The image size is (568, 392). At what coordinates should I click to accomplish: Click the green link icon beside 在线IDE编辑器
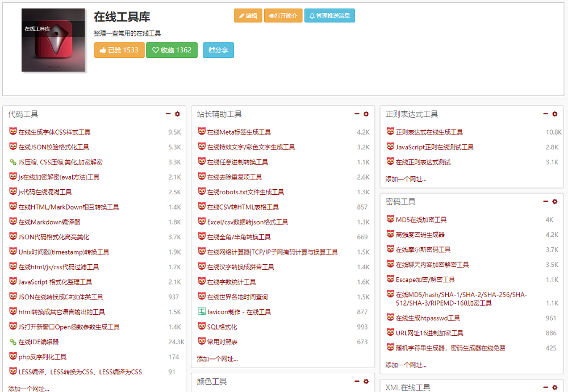[13, 342]
